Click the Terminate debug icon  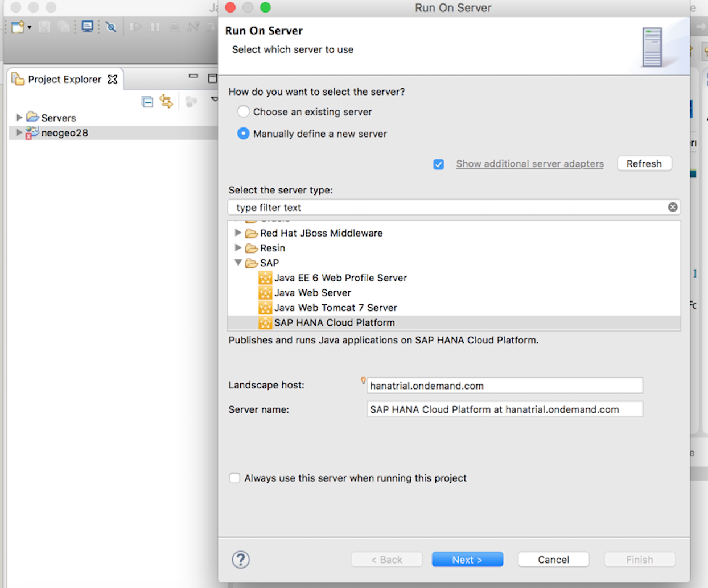tap(174, 27)
